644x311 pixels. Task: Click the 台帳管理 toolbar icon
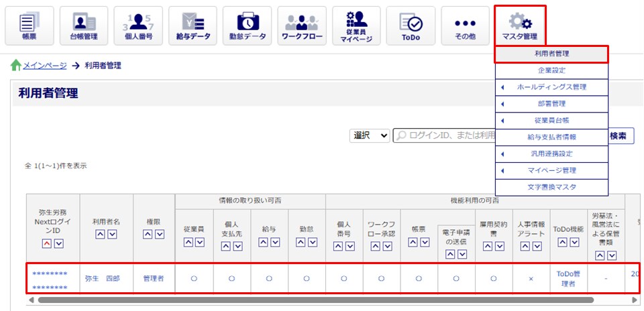click(x=83, y=25)
